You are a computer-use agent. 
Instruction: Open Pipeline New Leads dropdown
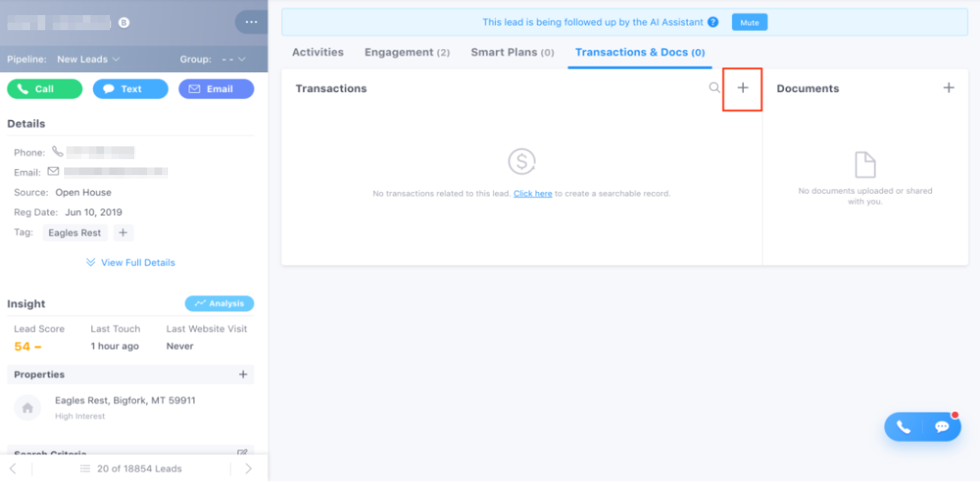[88, 59]
